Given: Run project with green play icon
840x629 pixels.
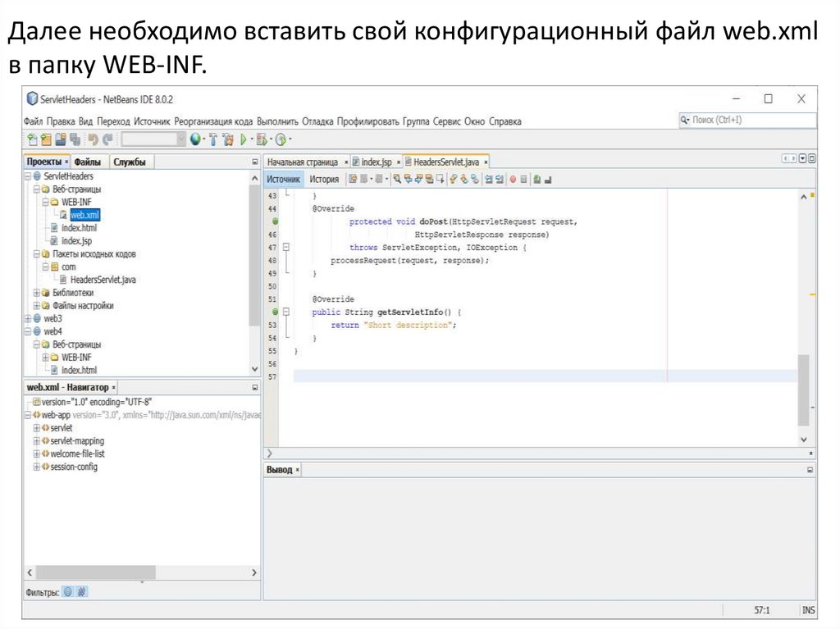Looking at the screenshot, I should [244, 139].
